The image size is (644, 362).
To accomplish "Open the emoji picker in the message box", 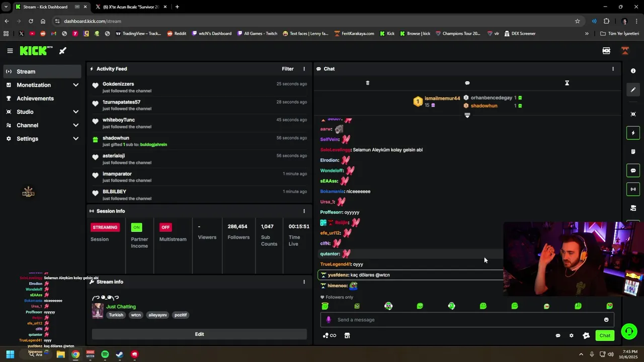I will [x=606, y=320].
